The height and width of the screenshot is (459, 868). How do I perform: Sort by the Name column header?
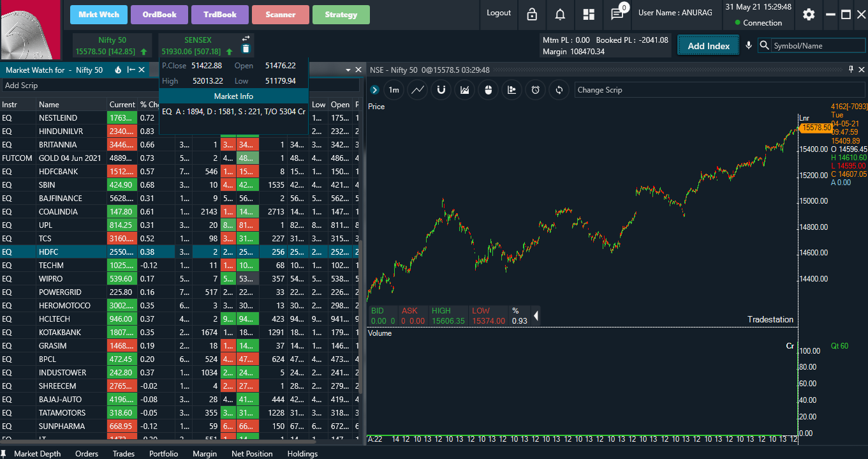point(71,105)
